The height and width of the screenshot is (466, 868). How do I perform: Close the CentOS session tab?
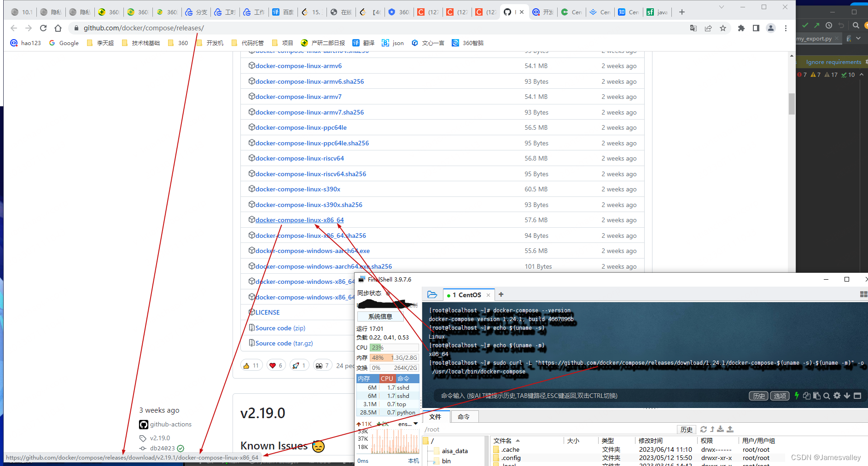[x=489, y=295]
